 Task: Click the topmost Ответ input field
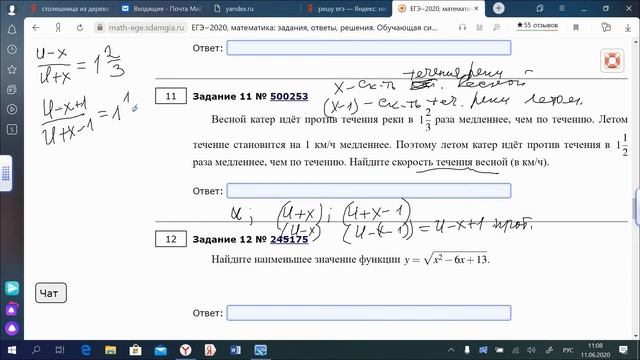(369, 48)
